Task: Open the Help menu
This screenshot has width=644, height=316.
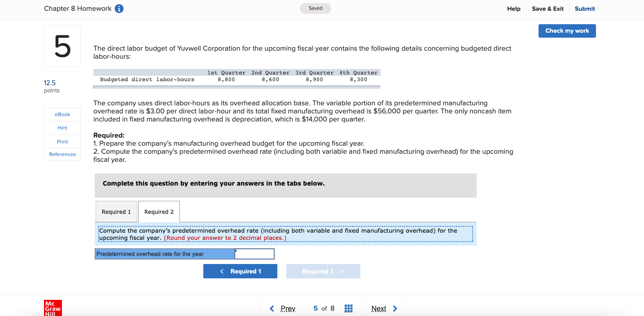Action: coord(513,9)
